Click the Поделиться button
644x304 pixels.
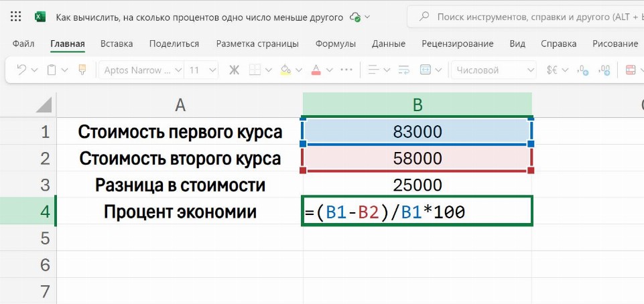[174, 44]
